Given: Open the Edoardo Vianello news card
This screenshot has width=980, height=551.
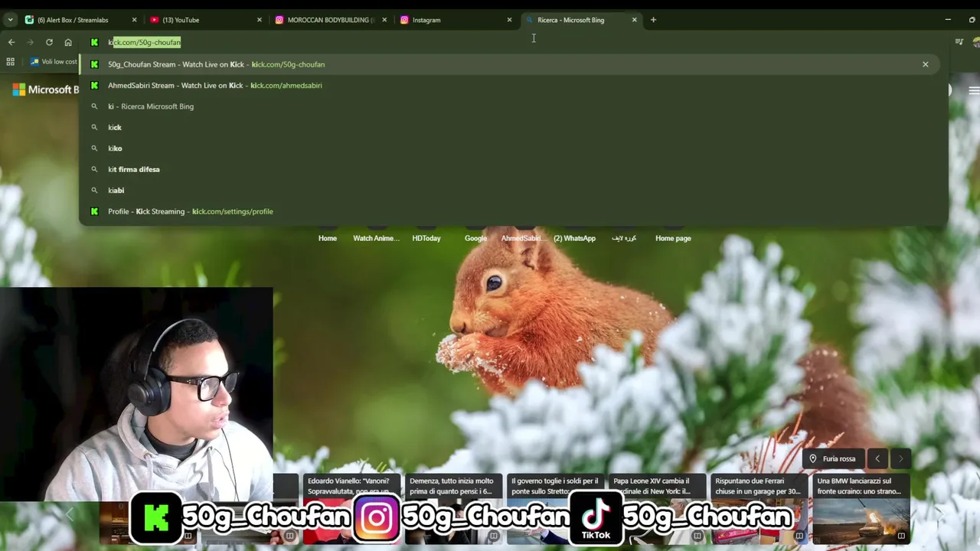Looking at the screenshot, I should tap(351, 509).
